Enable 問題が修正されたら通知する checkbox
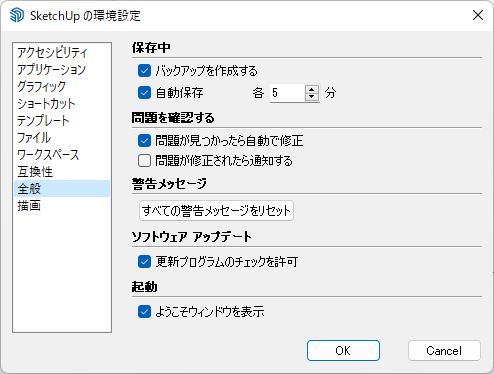 (x=144, y=161)
